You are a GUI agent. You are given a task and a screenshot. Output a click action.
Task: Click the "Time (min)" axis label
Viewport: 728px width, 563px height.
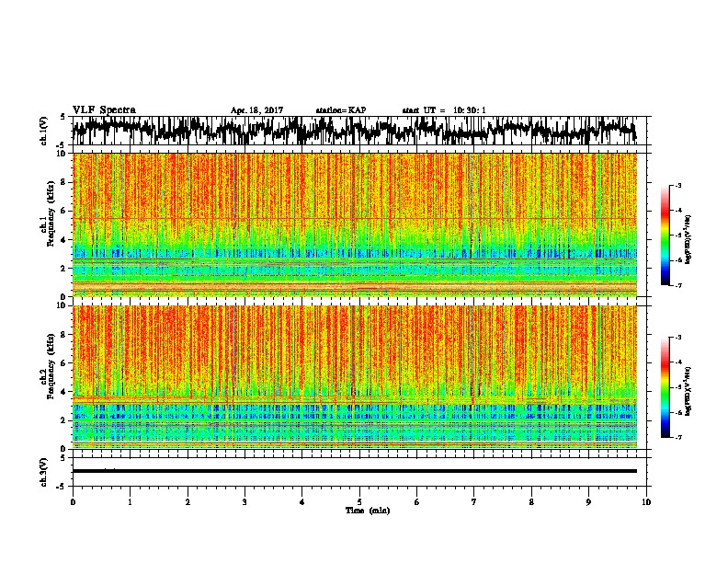368,511
